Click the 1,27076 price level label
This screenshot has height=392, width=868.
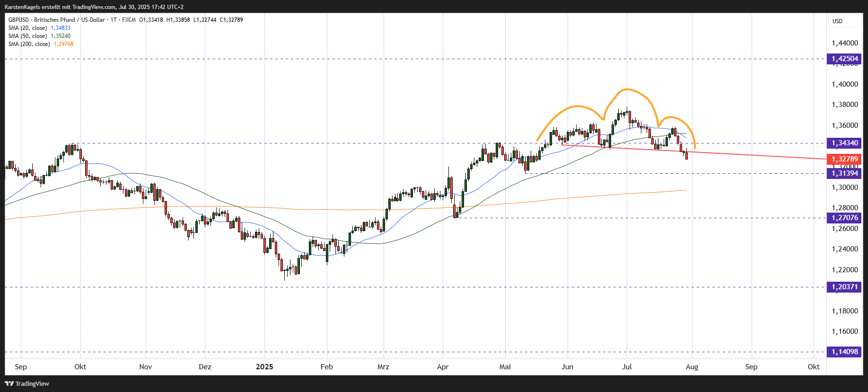tap(844, 218)
